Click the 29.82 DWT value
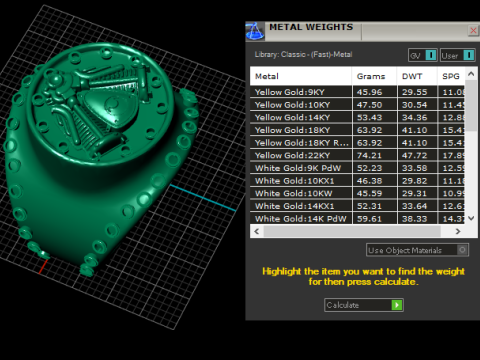480x360 pixels. (414, 181)
